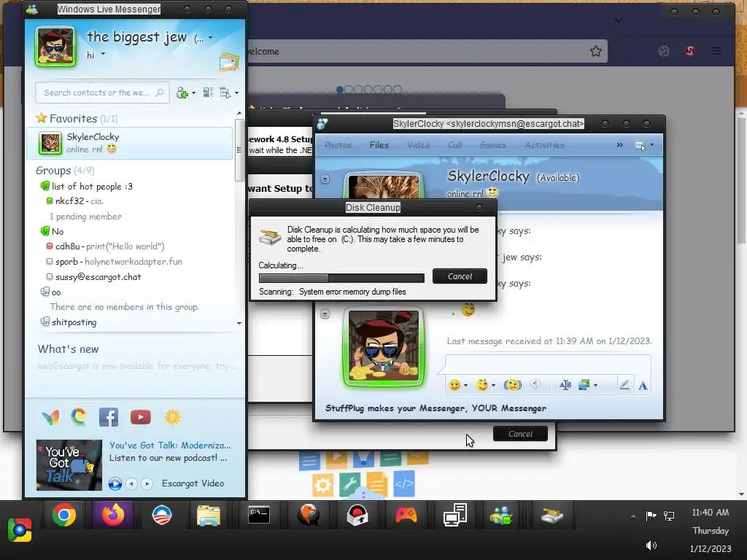The width and height of the screenshot is (747, 560).
Task: Select SkylerClocky in Favorites
Action: coord(130,143)
